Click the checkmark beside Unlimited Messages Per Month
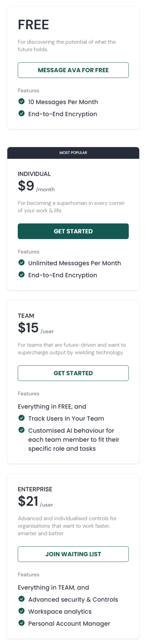 coord(22,262)
